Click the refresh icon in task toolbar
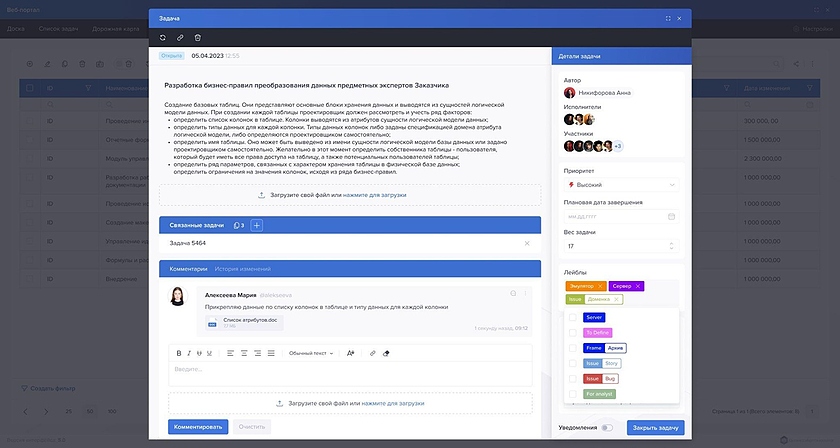The width and height of the screenshot is (840, 448). click(x=163, y=37)
